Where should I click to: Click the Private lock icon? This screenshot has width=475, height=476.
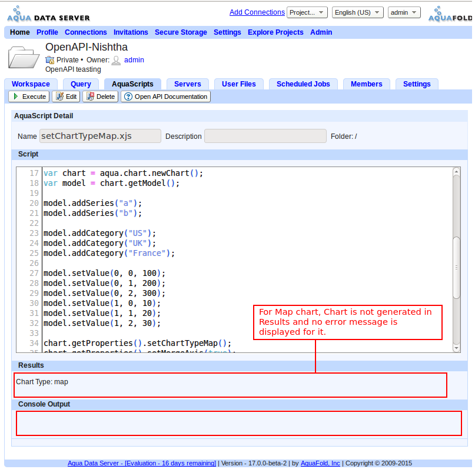tap(50, 60)
